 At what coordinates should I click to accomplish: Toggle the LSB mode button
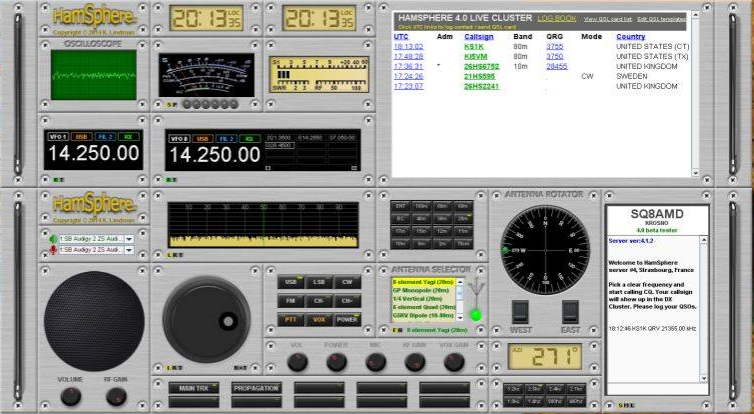coord(319,282)
